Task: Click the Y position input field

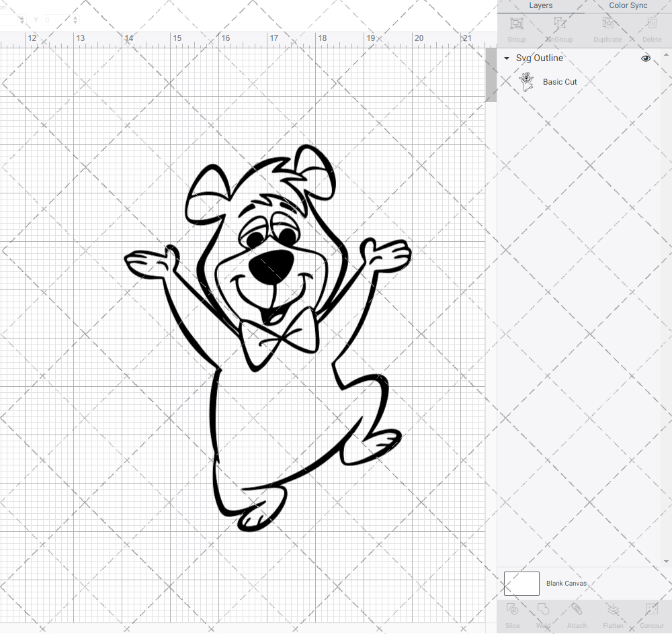Action: click(56, 20)
